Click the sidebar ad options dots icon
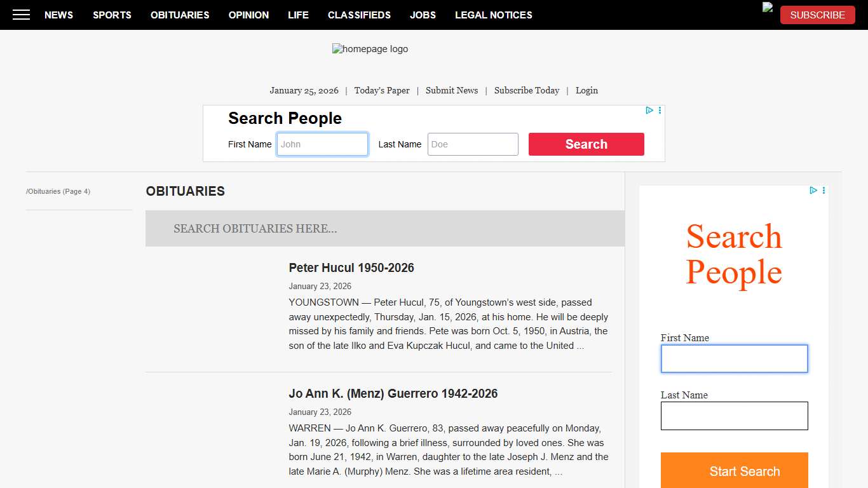This screenshot has height=488, width=868. pos(824,191)
